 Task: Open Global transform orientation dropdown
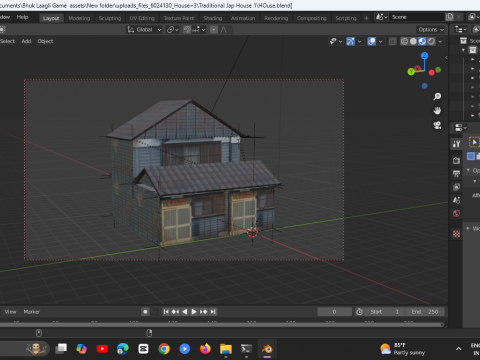(144, 30)
